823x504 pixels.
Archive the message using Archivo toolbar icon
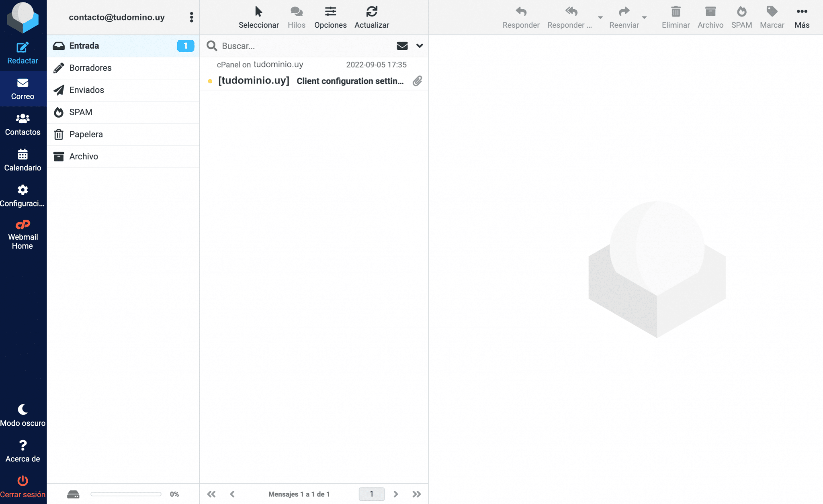click(710, 12)
